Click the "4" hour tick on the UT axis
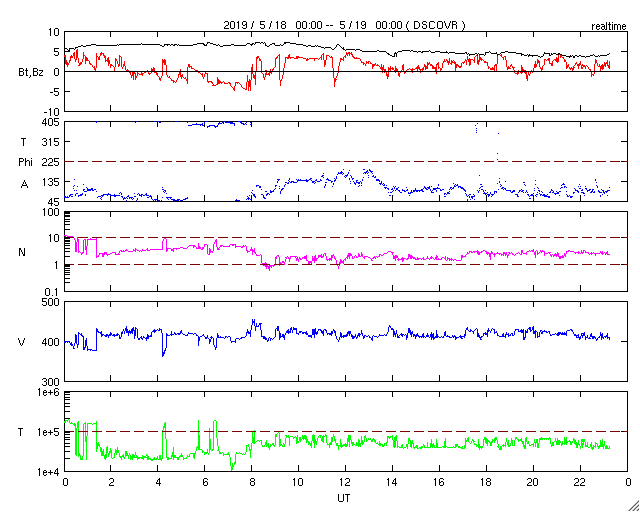Image resolution: width=640 pixels, height=512 pixels. (158, 481)
